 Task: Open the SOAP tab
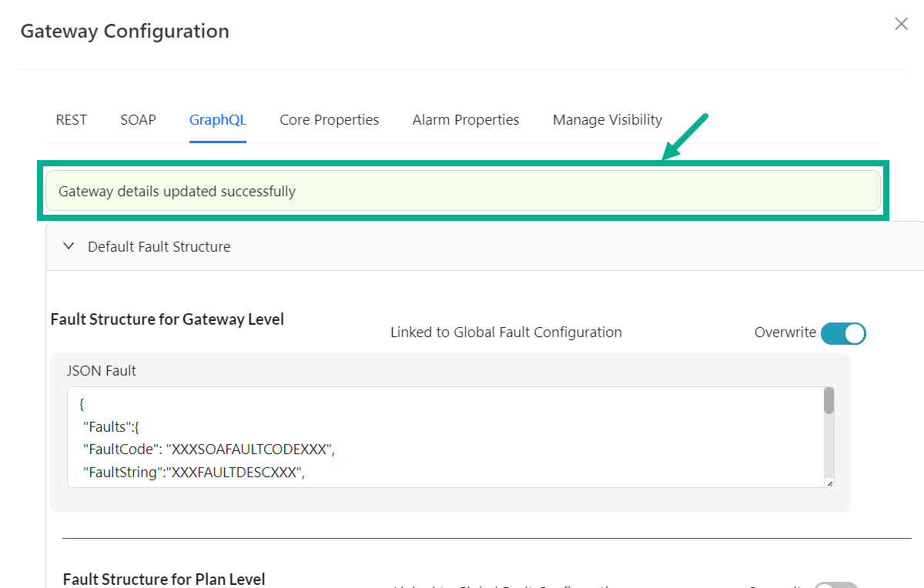pos(138,120)
